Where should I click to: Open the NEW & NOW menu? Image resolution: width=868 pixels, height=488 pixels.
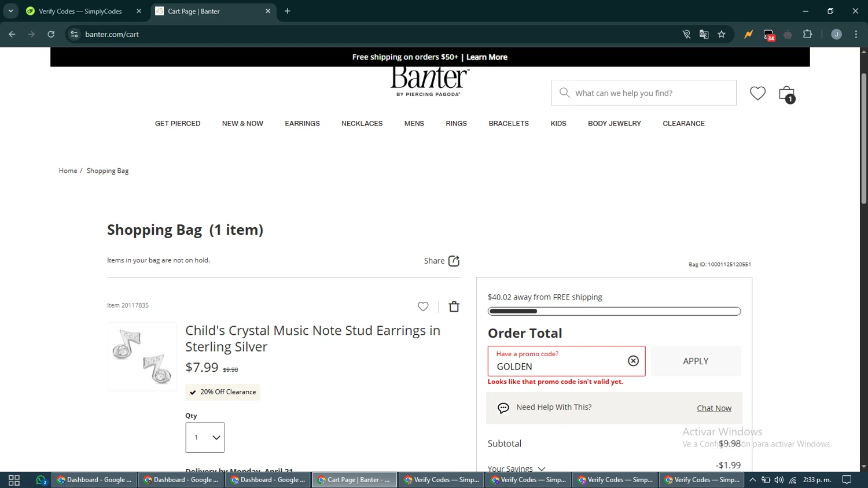tap(242, 124)
